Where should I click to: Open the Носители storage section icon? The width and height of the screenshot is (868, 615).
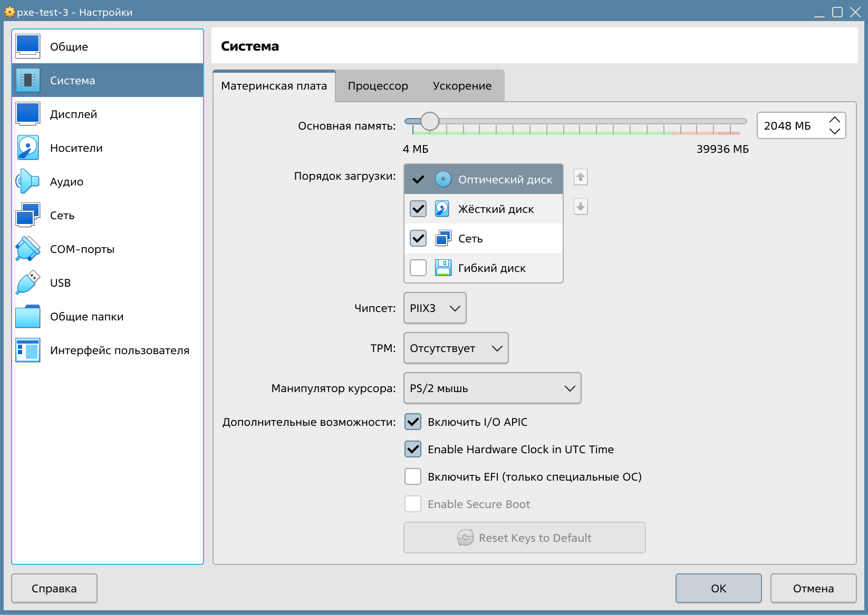coord(28,148)
